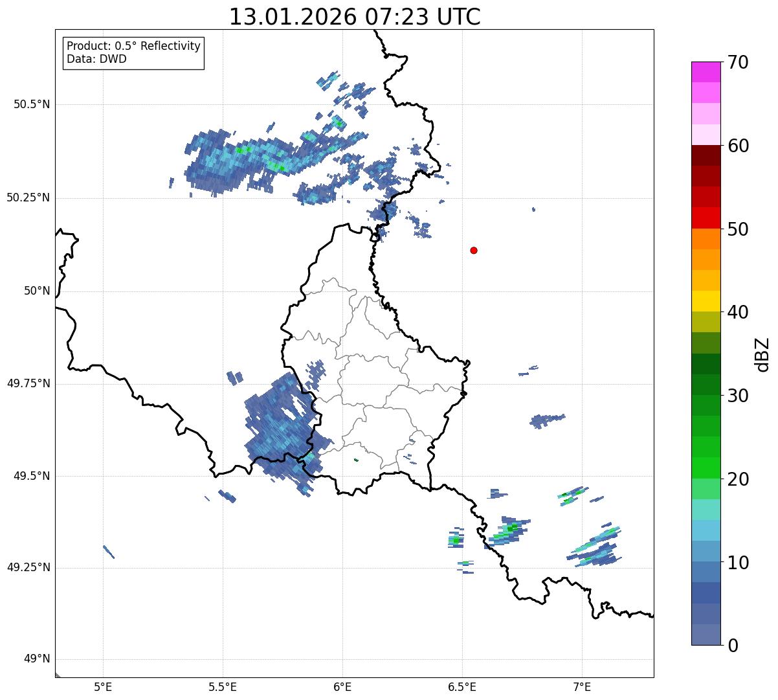Image resolution: width=778 pixels, height=700 pixels.
Task: Click the latitude label 50°N
Action: click(37, 291)
